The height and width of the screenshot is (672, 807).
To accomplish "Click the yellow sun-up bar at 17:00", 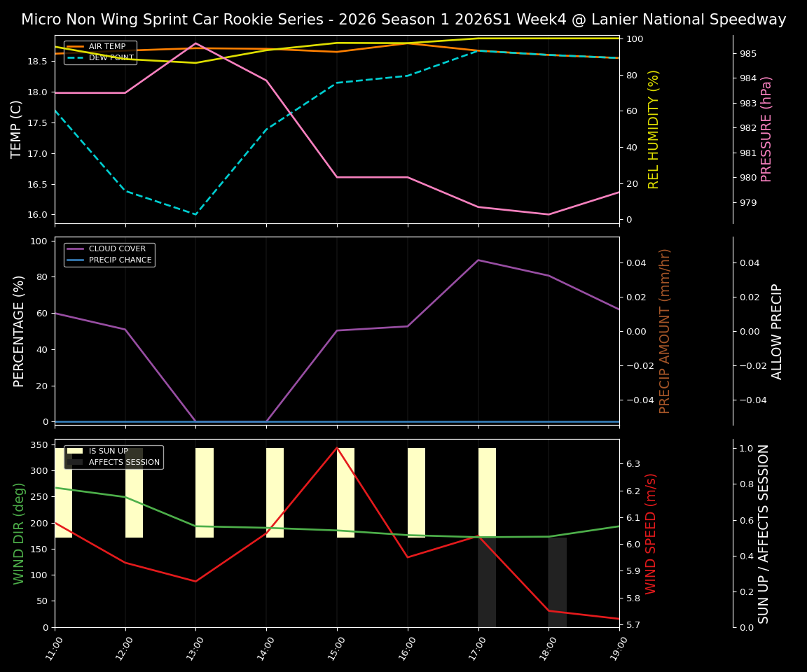I will pos(486,490).
